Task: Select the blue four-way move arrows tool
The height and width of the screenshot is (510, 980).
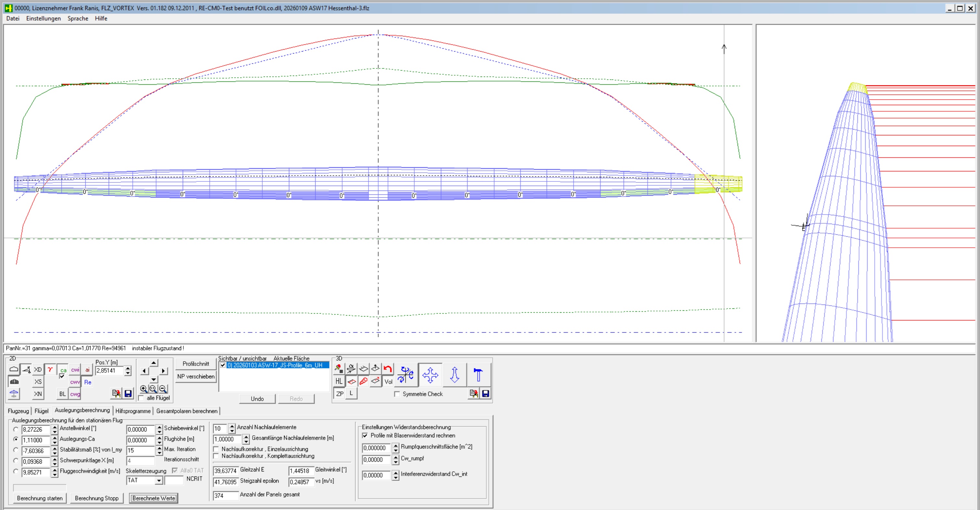Action: tap(430, 375)
